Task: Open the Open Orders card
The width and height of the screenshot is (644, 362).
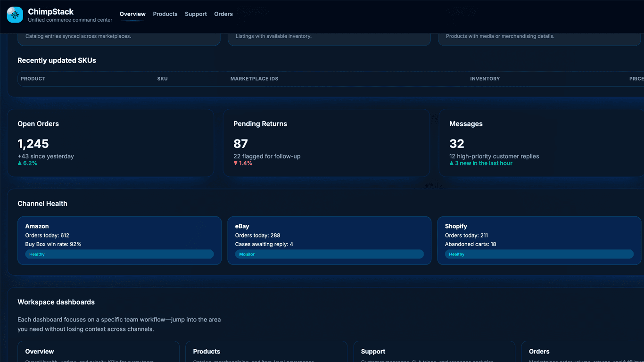Action: (111, 143)
